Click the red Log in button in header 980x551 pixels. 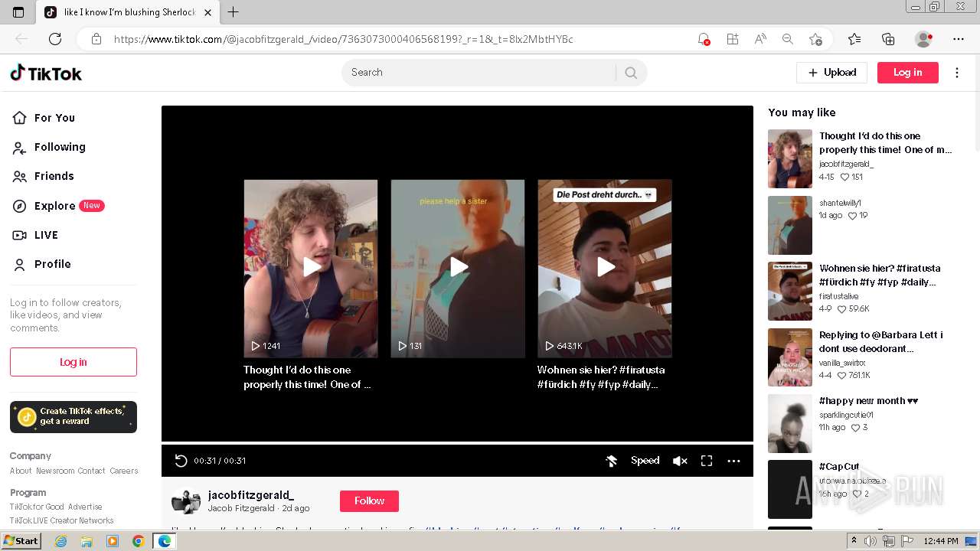pyautogui.click(x=907, y=73)
